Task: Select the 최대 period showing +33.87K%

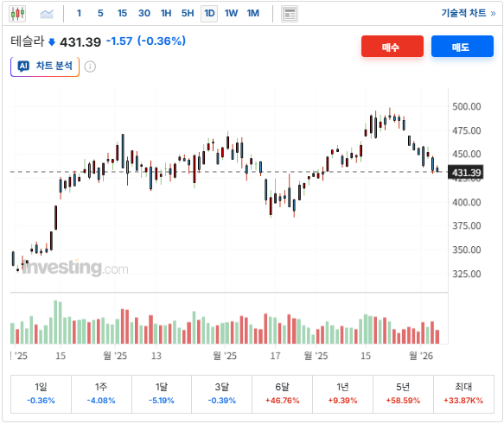Action: coord(463,394)
